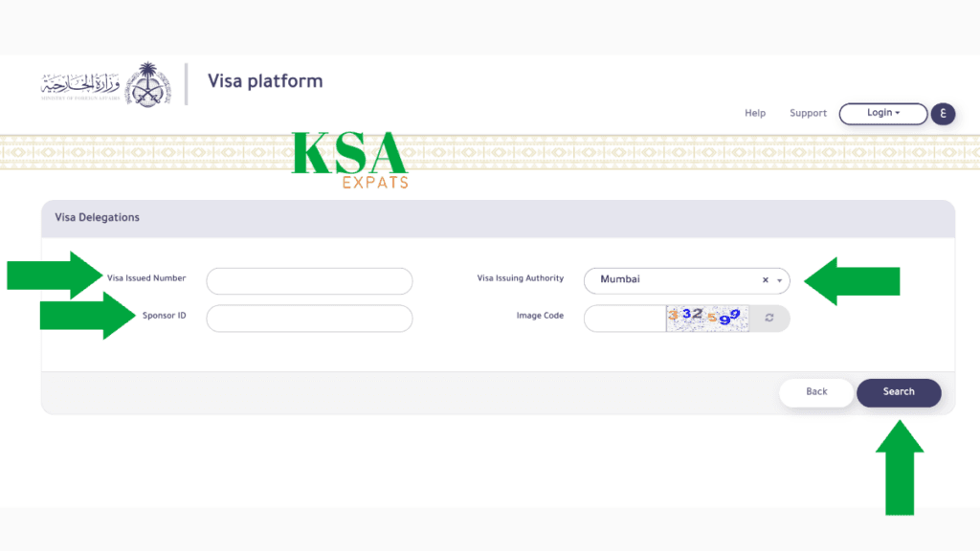Click the Visa platform heading logo area
This screenshot has width=980, height=551.
coord(265,81)
